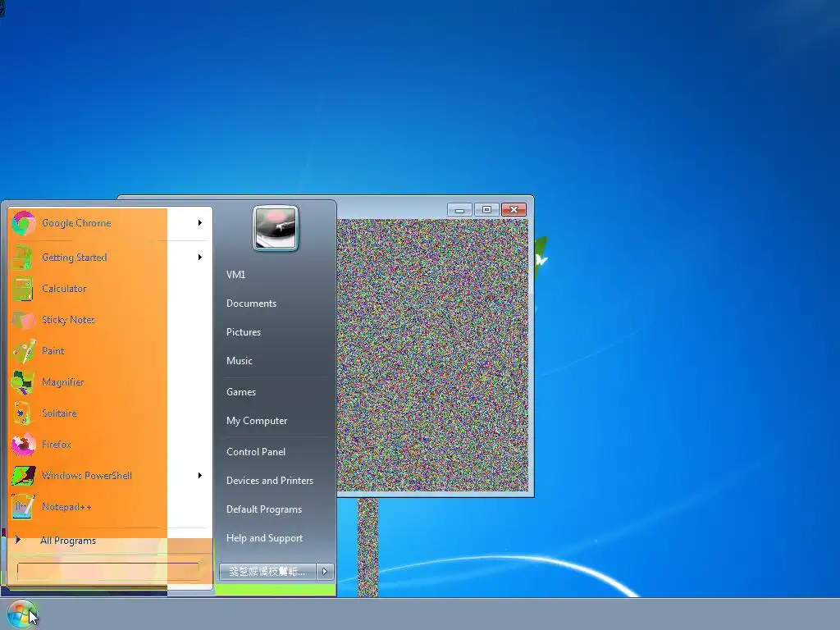Open My Computer
The height and width of the screenshot is (630, 840).
point(257,421)
